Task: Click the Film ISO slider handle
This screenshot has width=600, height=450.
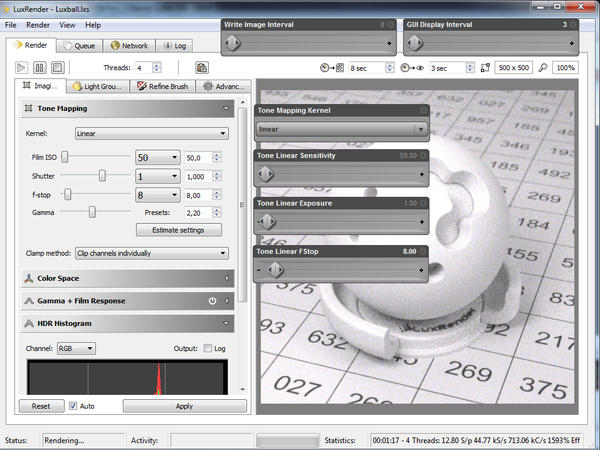Action: coord(65,157)
